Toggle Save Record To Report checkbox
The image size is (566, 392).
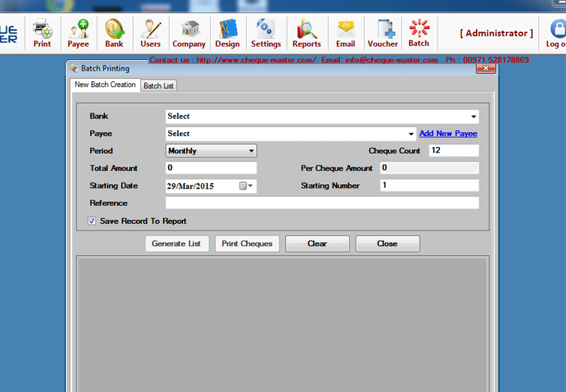(92, 222)
